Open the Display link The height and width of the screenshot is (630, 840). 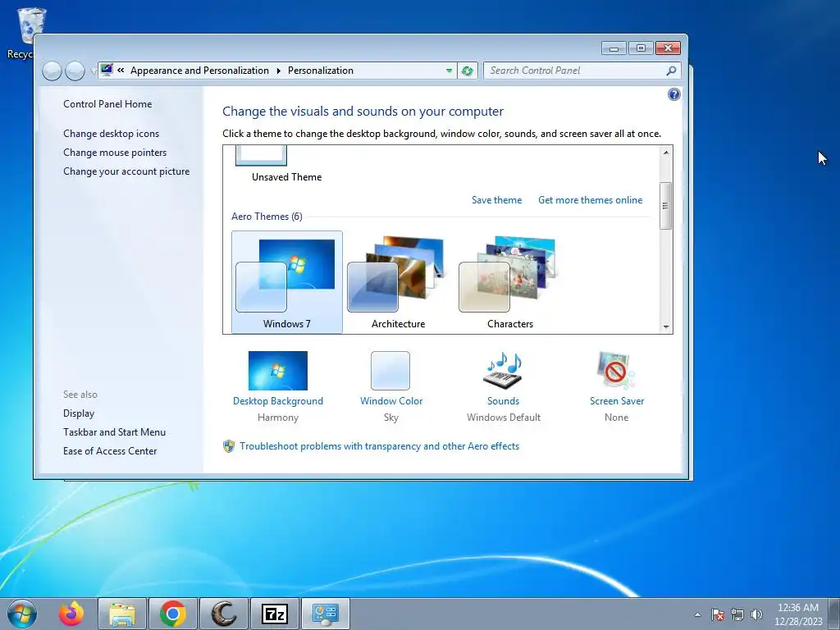tap(79, 413)
